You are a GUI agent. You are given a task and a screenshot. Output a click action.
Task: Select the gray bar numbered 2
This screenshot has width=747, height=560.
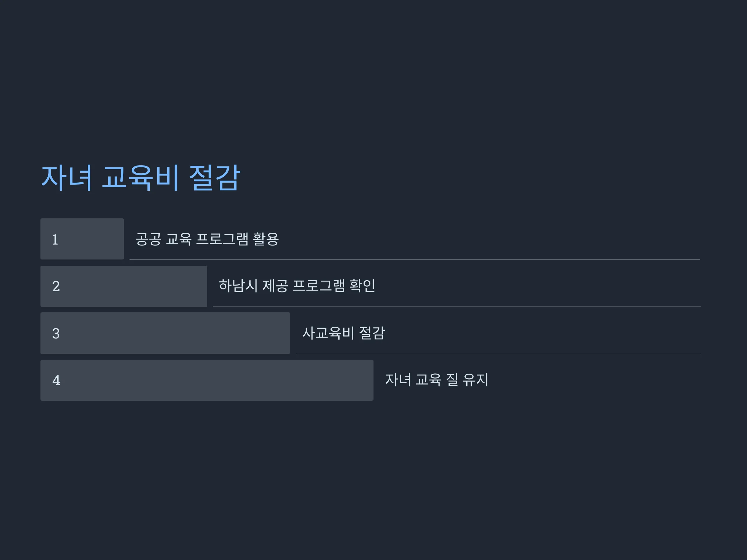124,286
